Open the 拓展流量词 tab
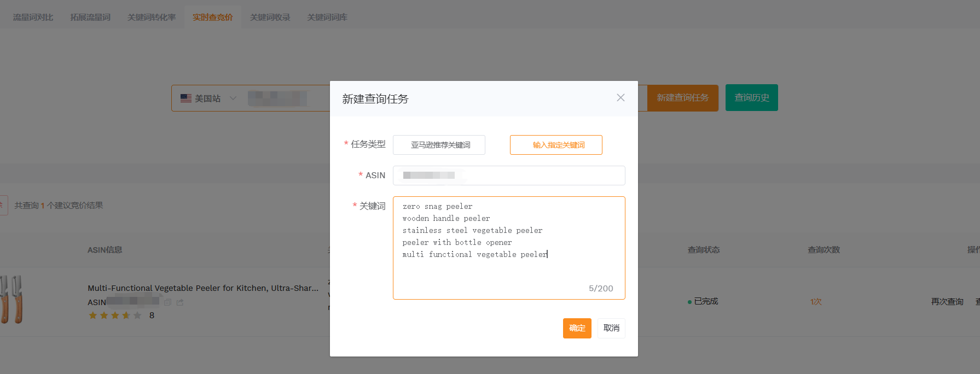This screenshot has width=980, height=374. (x=90, y=17)
